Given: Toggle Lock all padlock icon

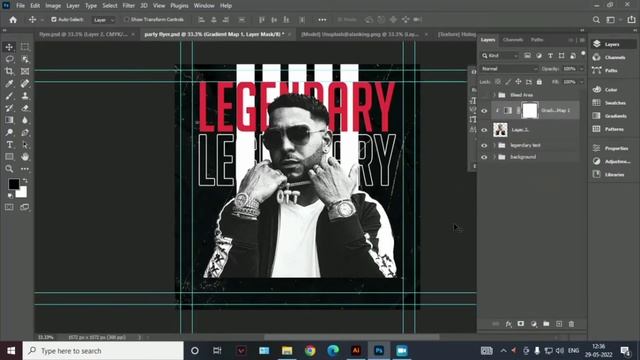Looking at the screenshot, I should (x=539, y=82).
